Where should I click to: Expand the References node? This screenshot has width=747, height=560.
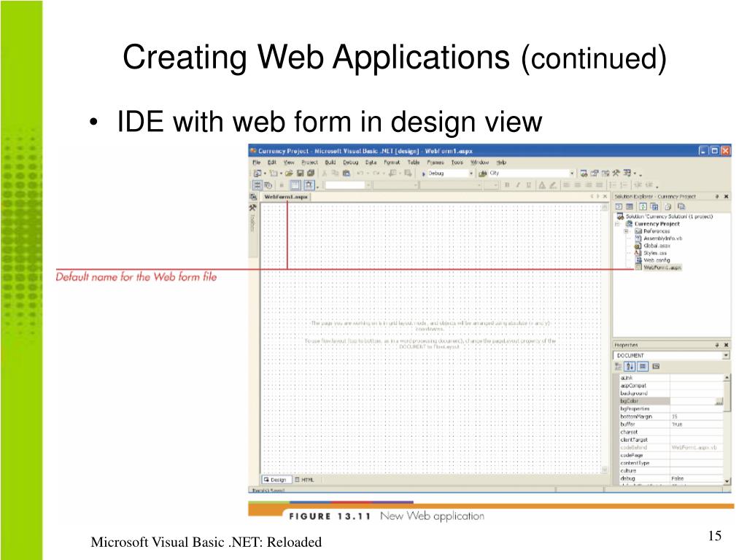(626, 231)
